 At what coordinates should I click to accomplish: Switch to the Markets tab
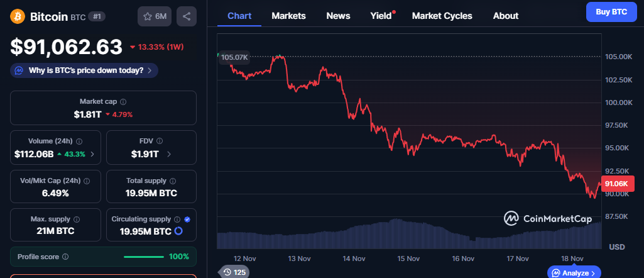point(288,16)
